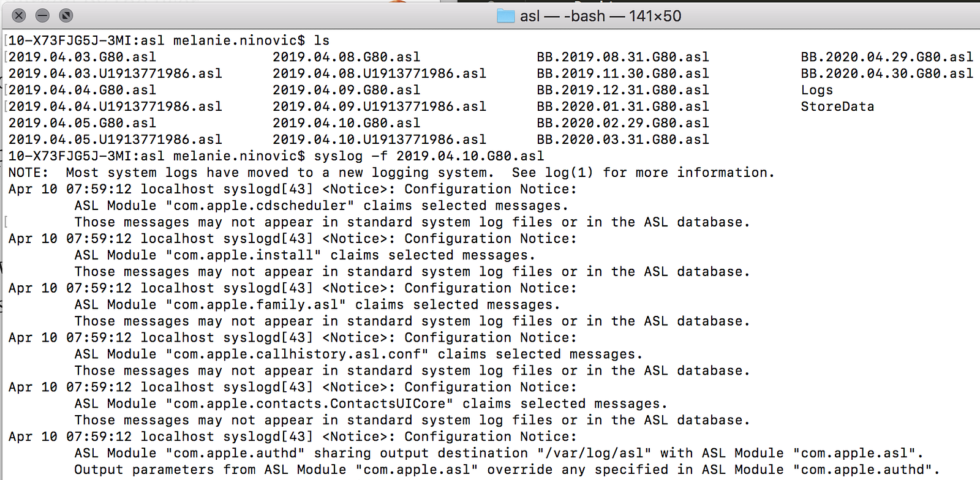Click the zoom window button
980x480 pixels.
66,15
